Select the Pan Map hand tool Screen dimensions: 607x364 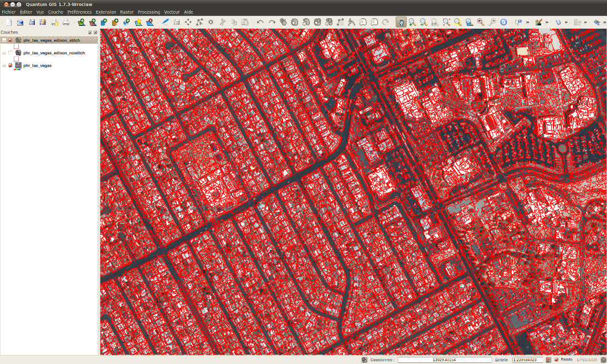(401, 22)
